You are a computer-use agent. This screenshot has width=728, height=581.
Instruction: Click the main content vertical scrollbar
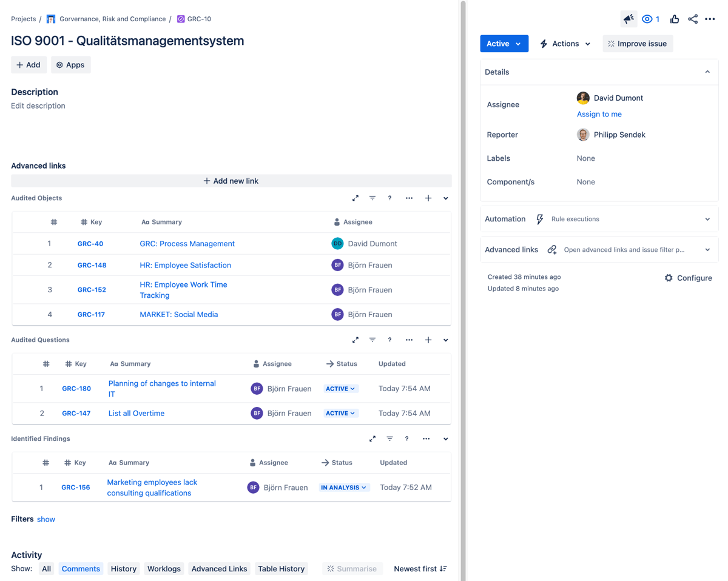tap(463, 290)
